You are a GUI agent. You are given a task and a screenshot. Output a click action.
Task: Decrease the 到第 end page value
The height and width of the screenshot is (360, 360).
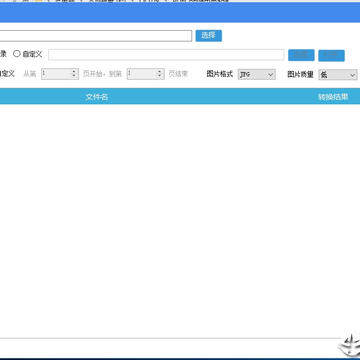pos(160,77)
